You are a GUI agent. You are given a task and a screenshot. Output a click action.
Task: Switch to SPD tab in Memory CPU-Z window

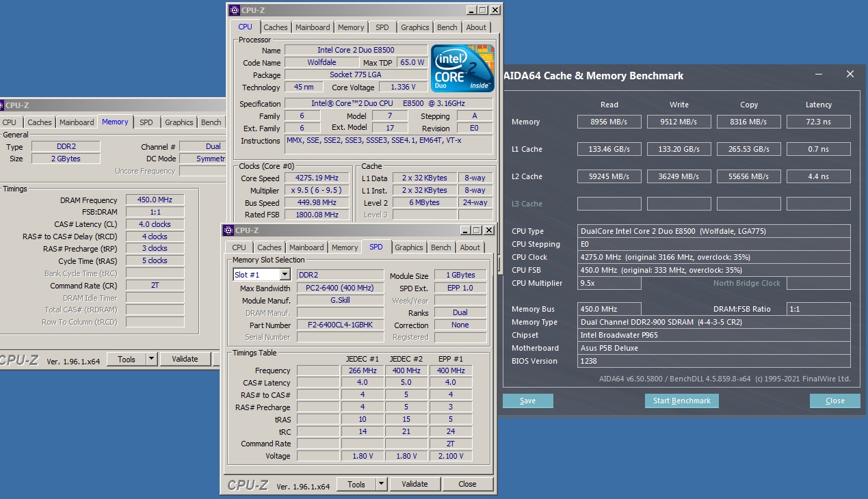pyautogui.click(x=146, y=122)
